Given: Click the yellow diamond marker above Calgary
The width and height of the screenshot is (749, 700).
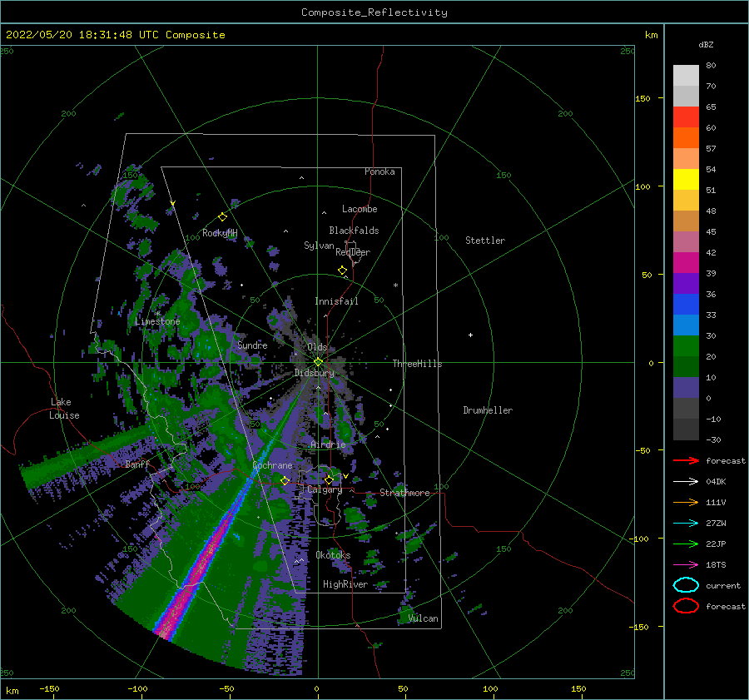Looking at the screenshot, I should pyautogui.click(x=329, y=479).
